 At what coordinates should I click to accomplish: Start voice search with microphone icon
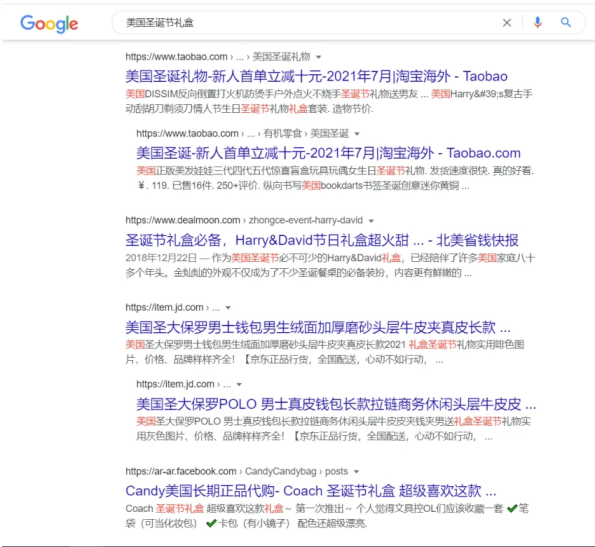tap(537, 23)
